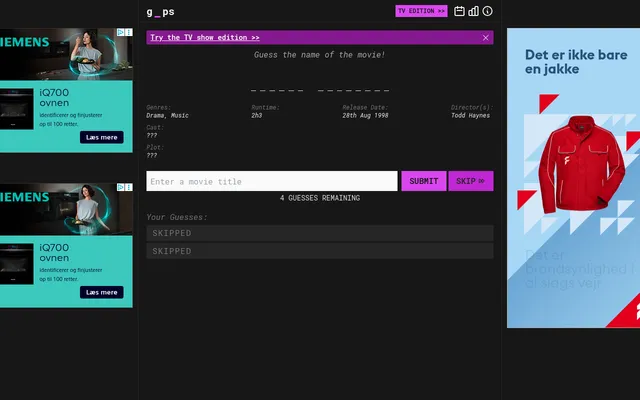640x400 pixels.
Task: Open the calendar archive icon
Action: [459, 11]
